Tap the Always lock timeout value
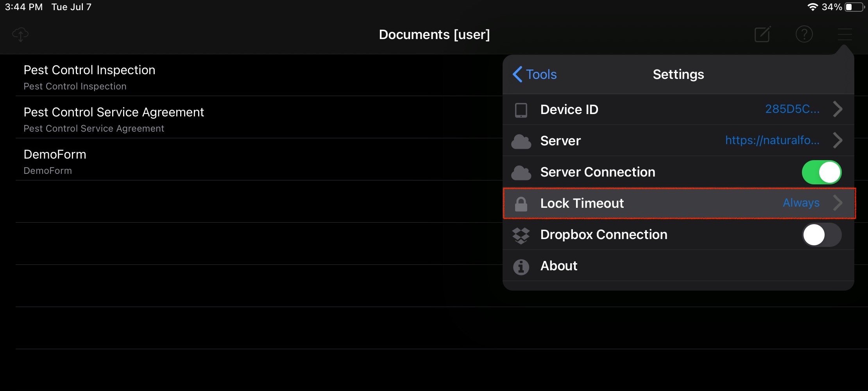Viewport: 868px width, 391px height. (801, 203)
